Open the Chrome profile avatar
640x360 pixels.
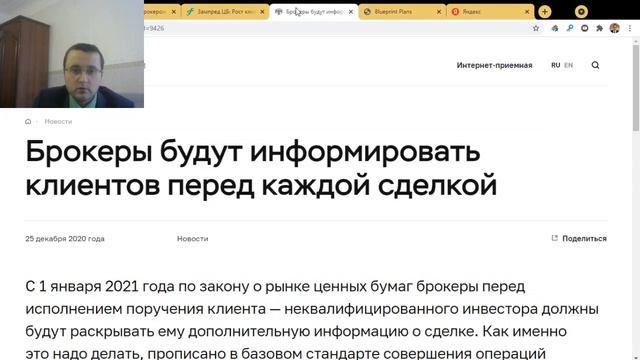pyautogui.click(x=615, y=28)
